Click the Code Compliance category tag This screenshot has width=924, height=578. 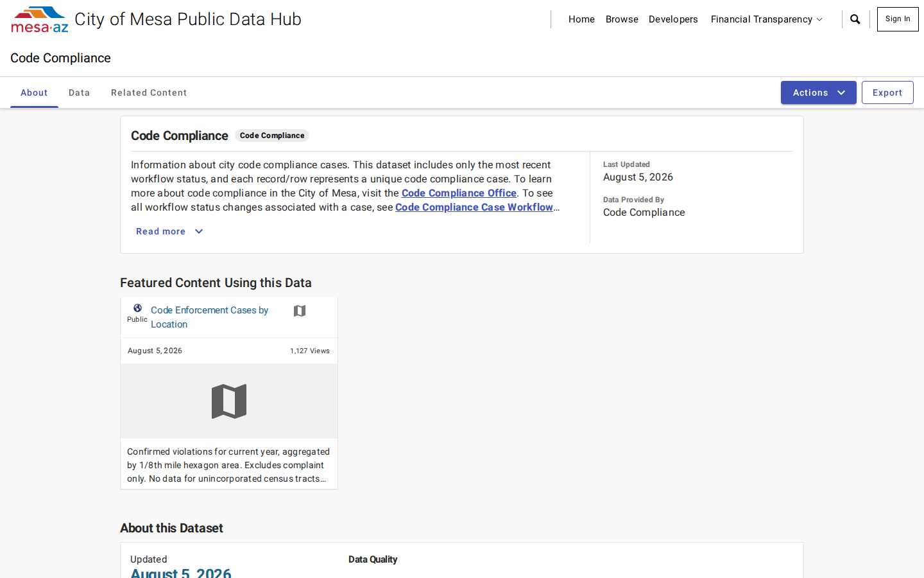click(x=272, y=136)
